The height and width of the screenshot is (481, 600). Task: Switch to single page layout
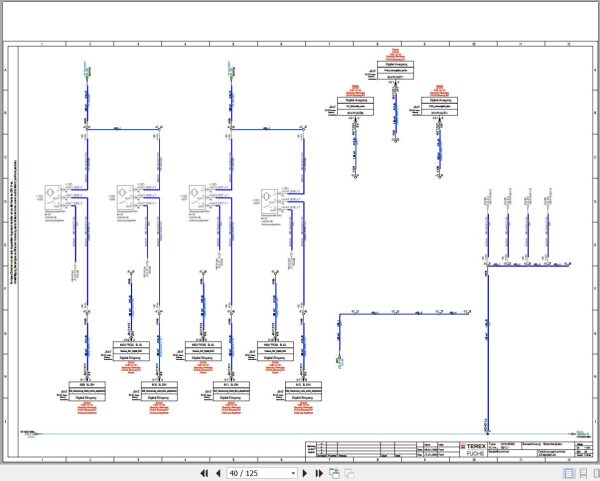tap(569, 473)
